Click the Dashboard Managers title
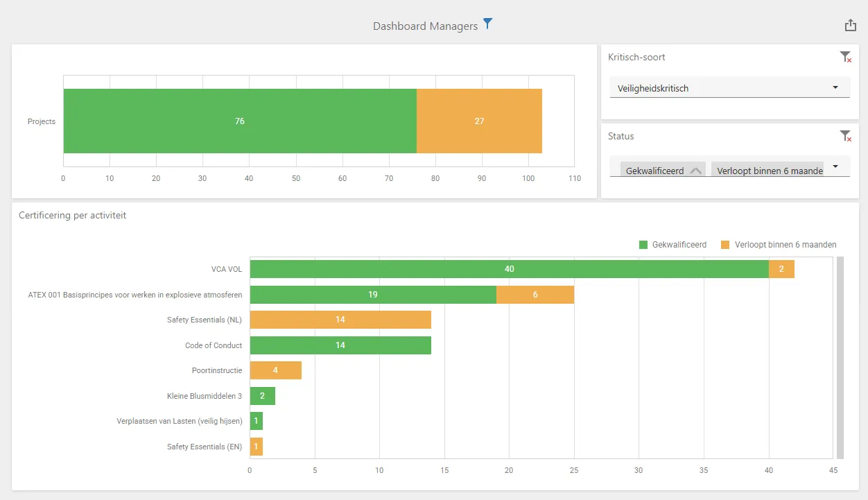The height and width of the screenshot is (500, 868). [425, 26]
